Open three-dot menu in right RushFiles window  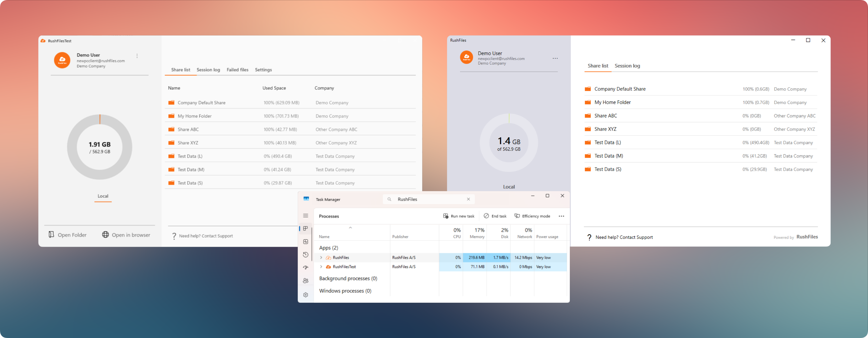click(555, 58)
